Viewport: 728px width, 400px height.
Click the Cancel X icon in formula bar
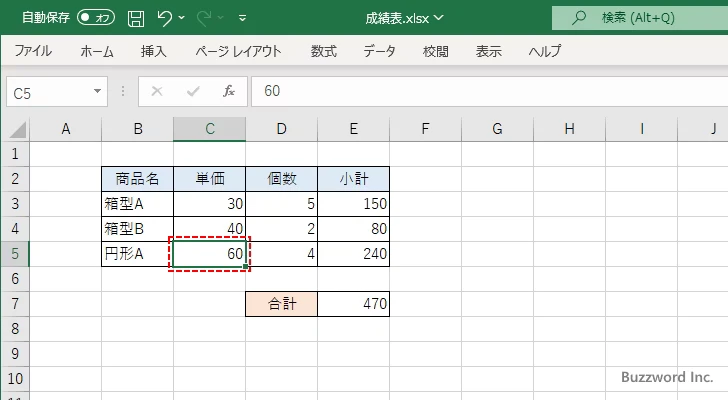point(156,91)
